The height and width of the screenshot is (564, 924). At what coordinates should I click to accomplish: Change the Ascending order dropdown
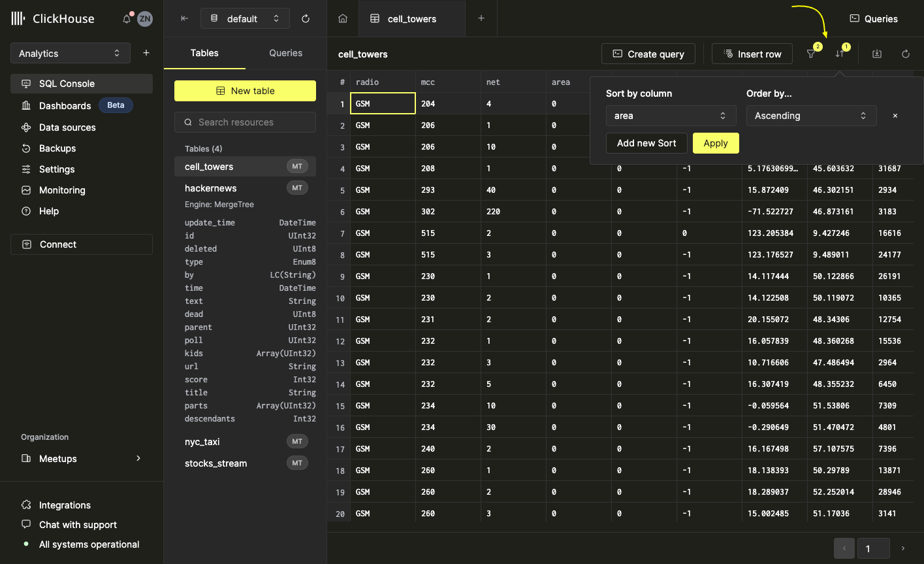(810, 116)
